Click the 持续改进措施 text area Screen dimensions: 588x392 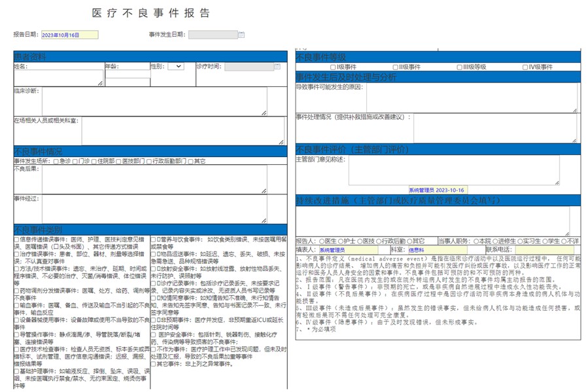pyautogui.click(x=433, y=221)
